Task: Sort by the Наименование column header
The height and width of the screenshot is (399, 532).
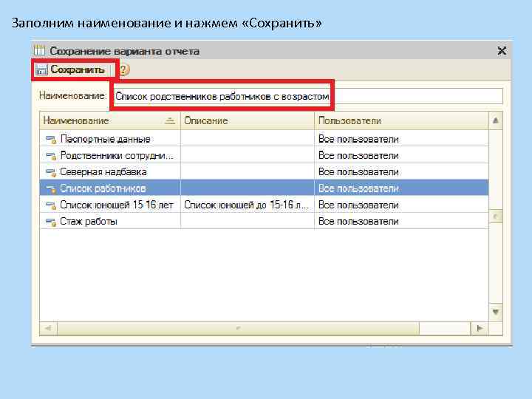Action: click(110, 120)
